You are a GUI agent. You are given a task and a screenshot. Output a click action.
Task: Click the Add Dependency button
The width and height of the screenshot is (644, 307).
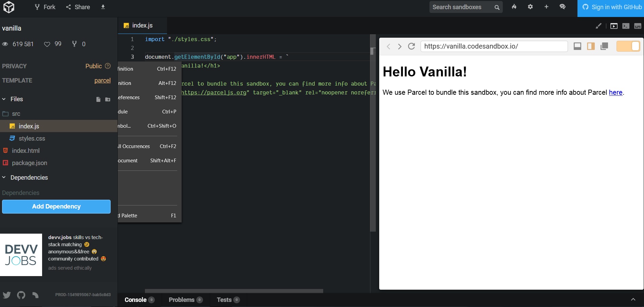(56, 206)
